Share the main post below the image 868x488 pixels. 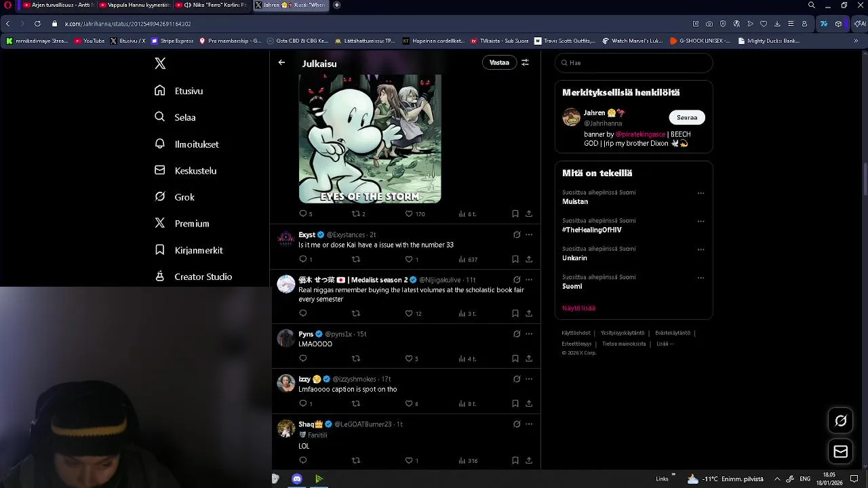click(x=529, y=213)
